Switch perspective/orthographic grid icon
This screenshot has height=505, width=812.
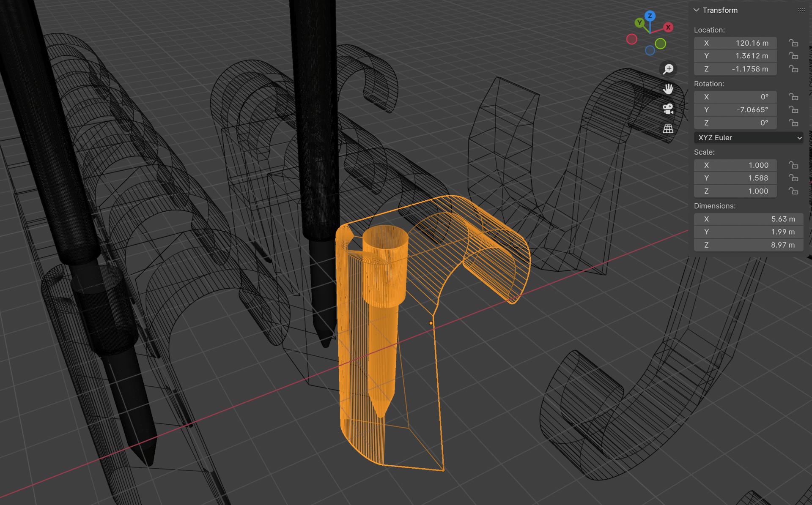pyautogui.click(x=668, y=128)
